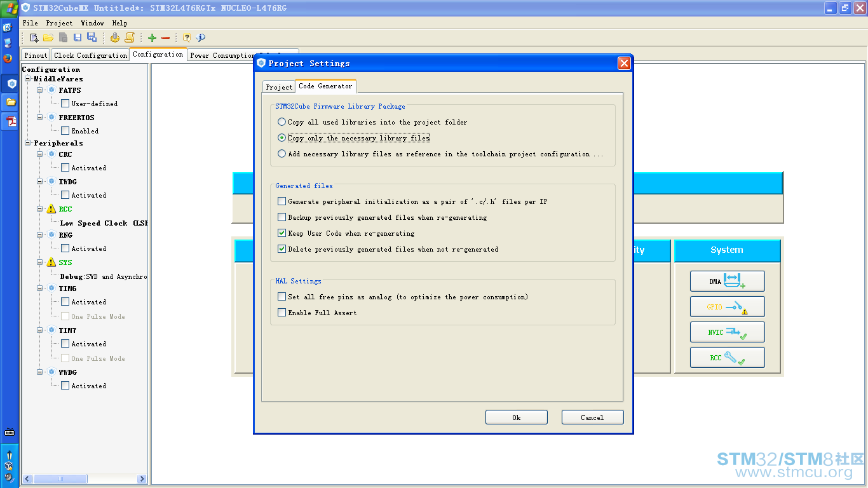This screenshot has height=488, width=868.
Task: Open the Window menu
Action: tap(92, 23)
